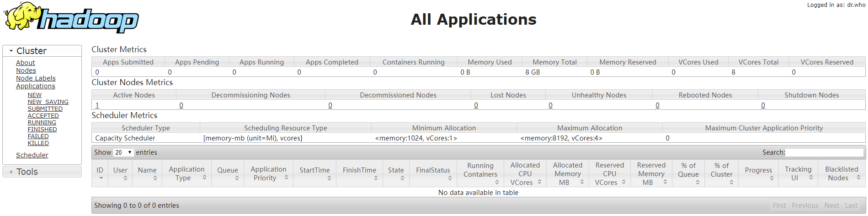Filter applications by FINISHED state

[43, 130]
